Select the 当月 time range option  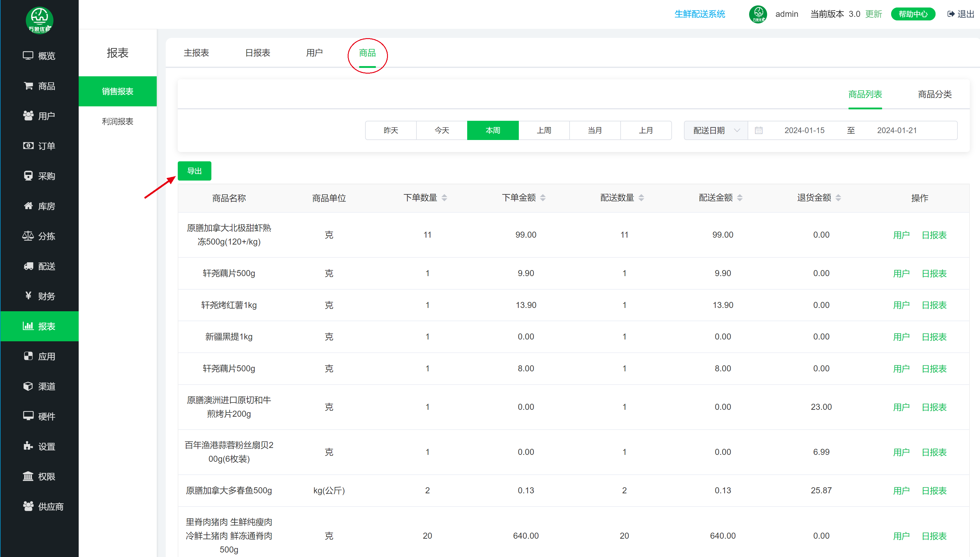coord(595,130)
